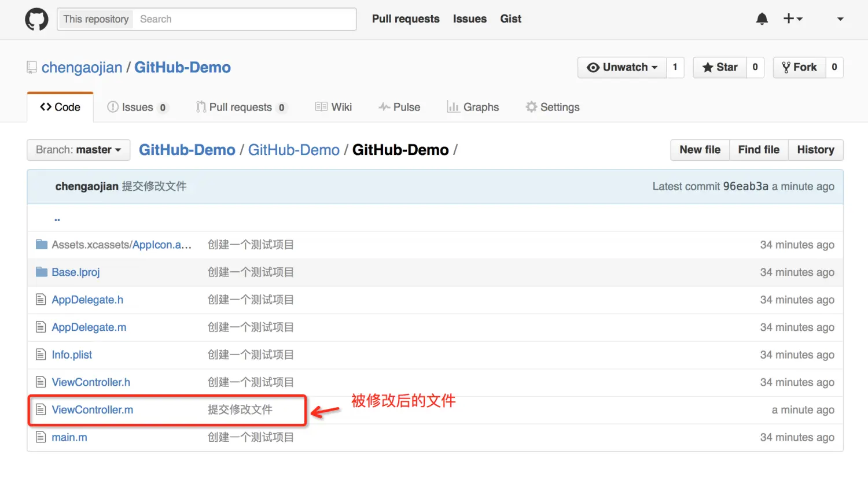Select 'a minute ago' in ViewController.m row
The width and height of the screenshot is (868, 491).
click(x=803, y=409)
